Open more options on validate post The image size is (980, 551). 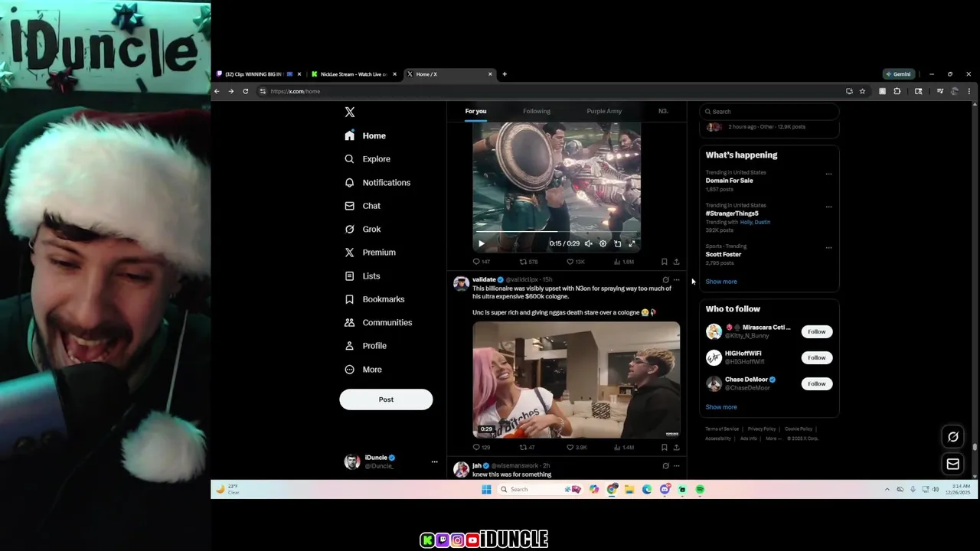[x=676, y=280]
